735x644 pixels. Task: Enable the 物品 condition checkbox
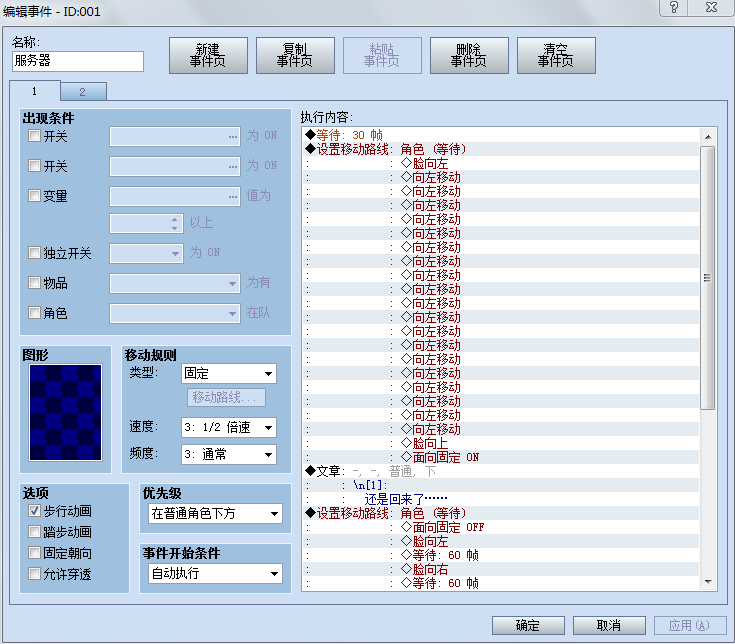(x=34, y=283)
